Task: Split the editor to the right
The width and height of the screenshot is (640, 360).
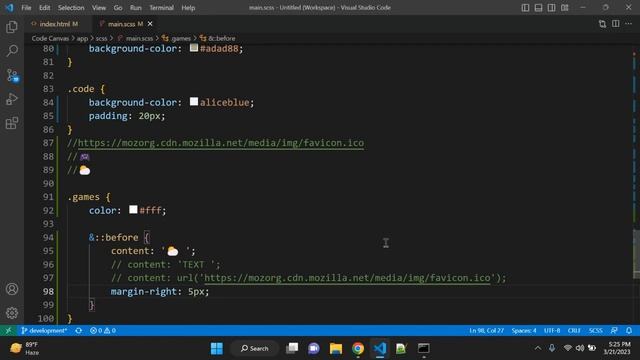Action: click(616, 24)
